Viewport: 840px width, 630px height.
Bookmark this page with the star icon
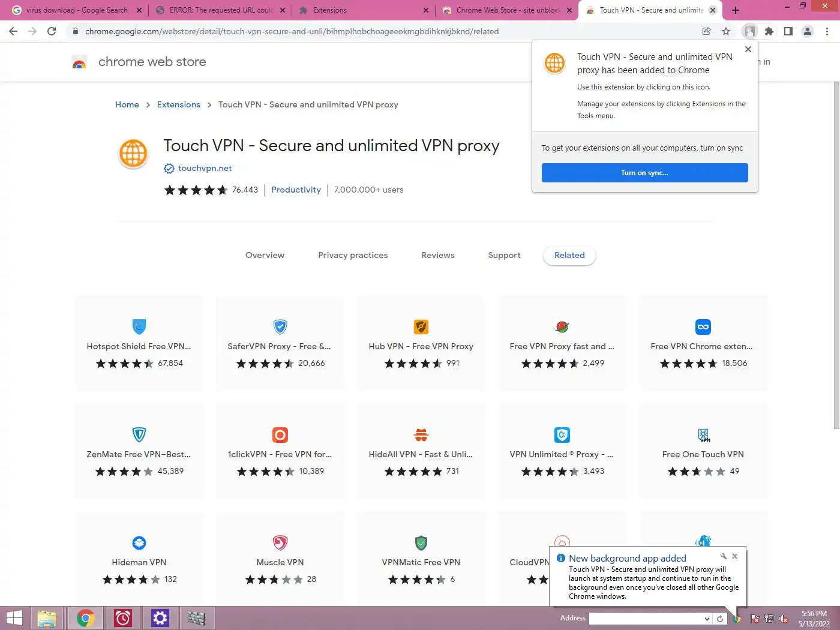coord(726,31)
